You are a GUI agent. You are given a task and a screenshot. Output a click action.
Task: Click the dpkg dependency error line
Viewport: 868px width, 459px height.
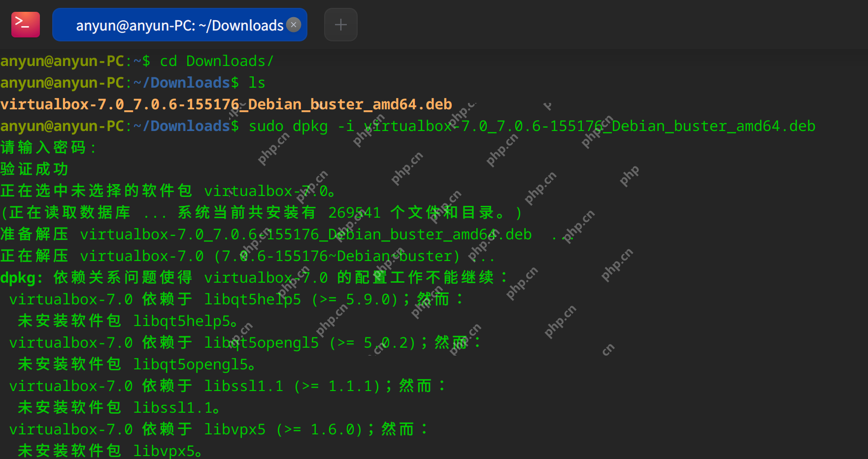click(x=246, y=277)
